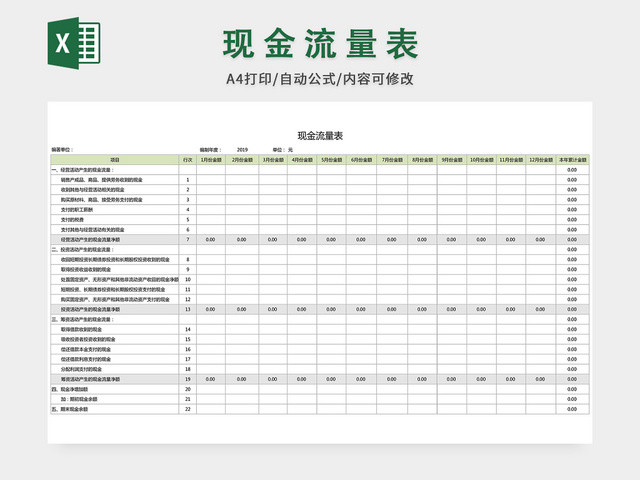Click line number 1 in 行次 column
640x480 pixels.
point(188,180)
